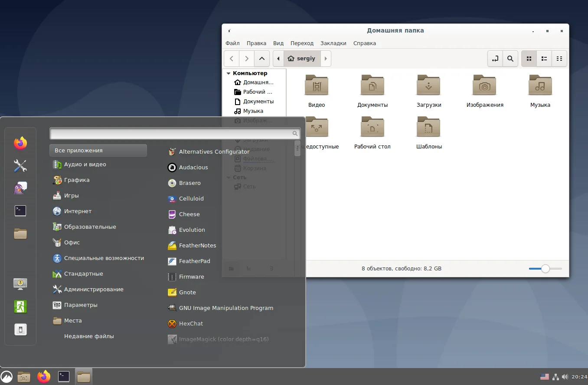This screenshot has width=588, height=385.
Task: Click the zoom slider in the status bar
Action: 545,269
